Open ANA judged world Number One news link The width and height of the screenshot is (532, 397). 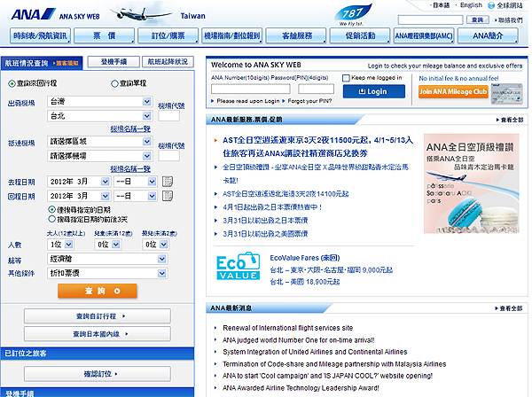point(299,340)
